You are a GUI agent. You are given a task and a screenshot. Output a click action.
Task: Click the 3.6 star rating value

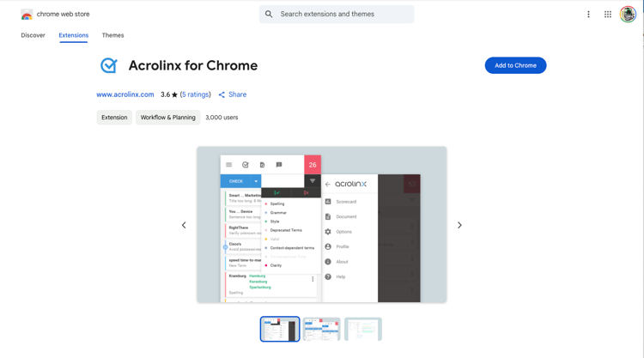coord(169,94)
